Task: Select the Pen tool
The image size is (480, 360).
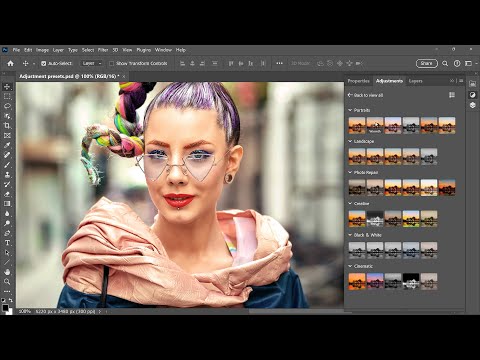Action: pyautogui.click(x=7, y=233)
